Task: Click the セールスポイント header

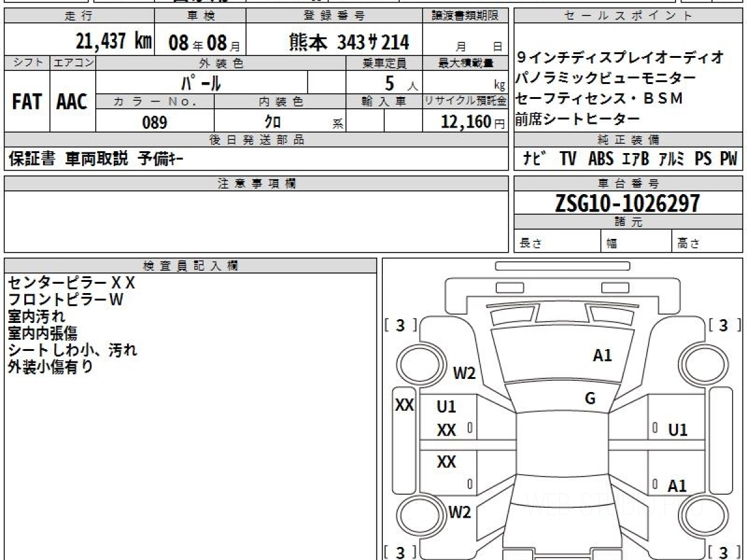Action: point(628,16)
